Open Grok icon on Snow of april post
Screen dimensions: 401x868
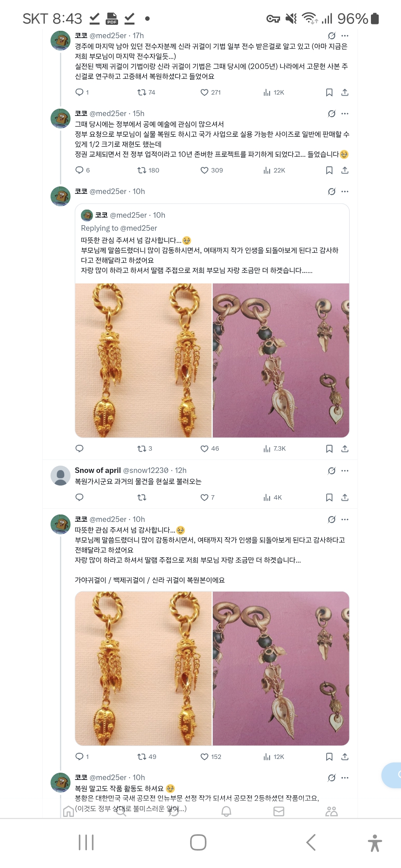coord(332,471)
